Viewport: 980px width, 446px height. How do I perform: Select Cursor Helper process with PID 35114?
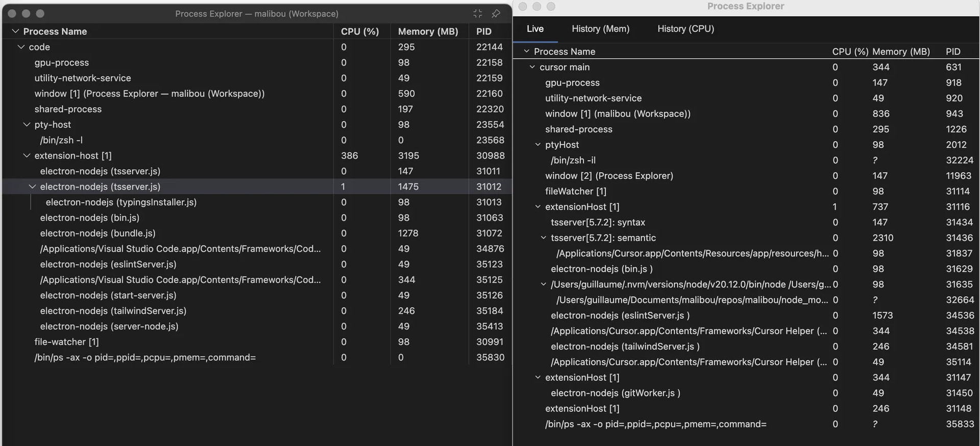[746, 362]
